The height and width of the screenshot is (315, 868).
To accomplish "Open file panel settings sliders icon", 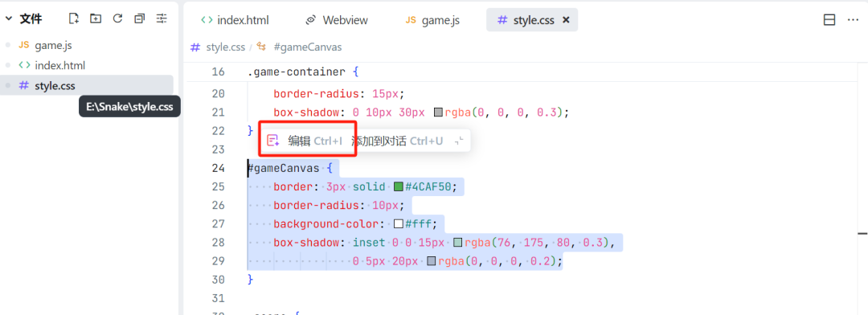I will pyautogui.click(x=161, y=18).
